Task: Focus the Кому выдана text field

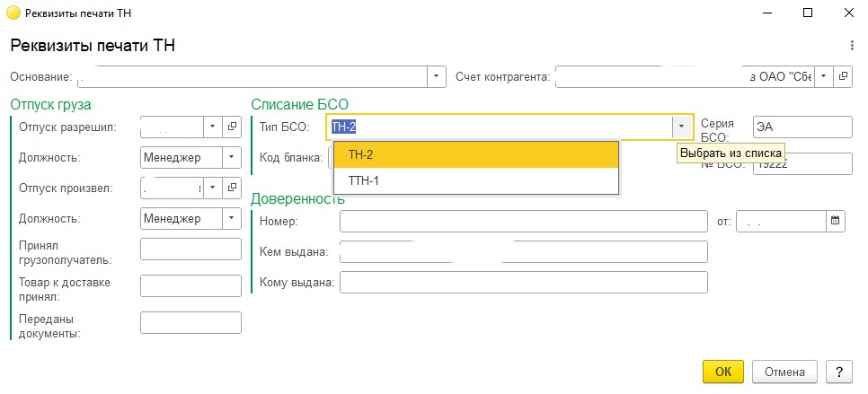Action: tap(523, 282)
